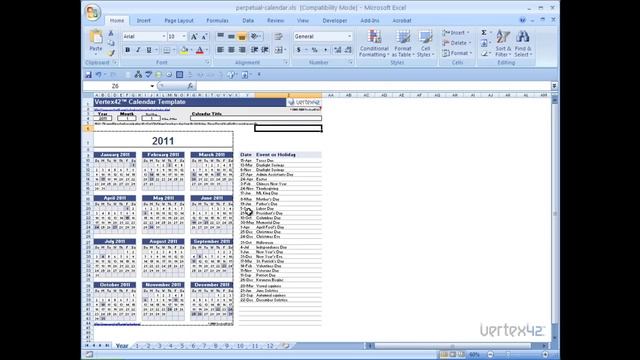
Task: Apply Percent Style
Action: point(315,50)
